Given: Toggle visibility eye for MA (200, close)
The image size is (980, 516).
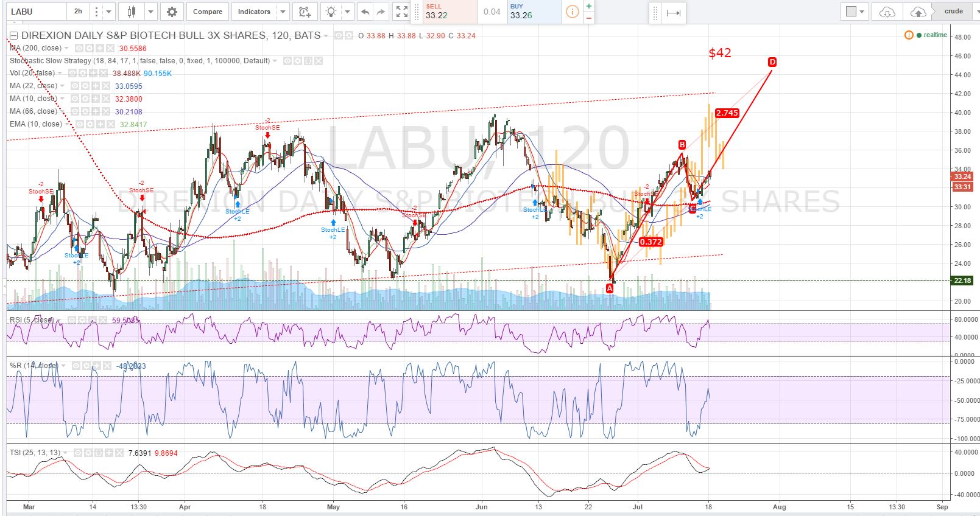Looking at the screenshot, I should pos(79,48).
